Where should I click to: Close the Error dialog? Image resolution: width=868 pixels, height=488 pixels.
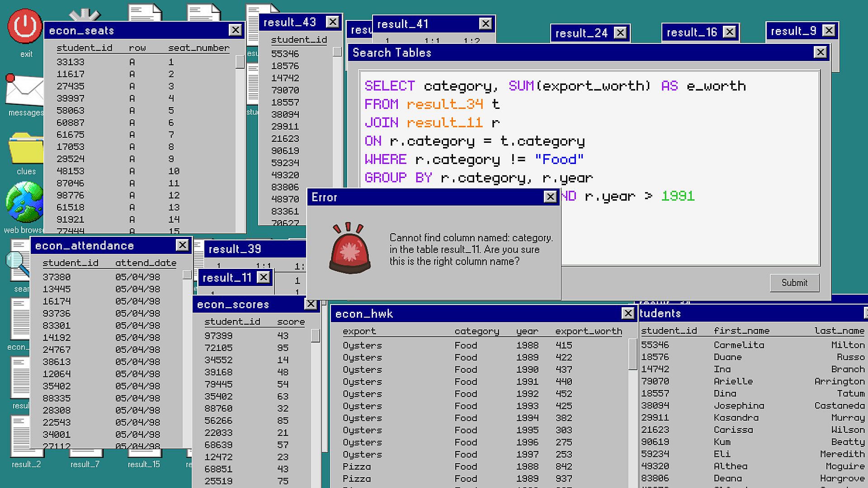pyautogui.click(x=550, y=197)
